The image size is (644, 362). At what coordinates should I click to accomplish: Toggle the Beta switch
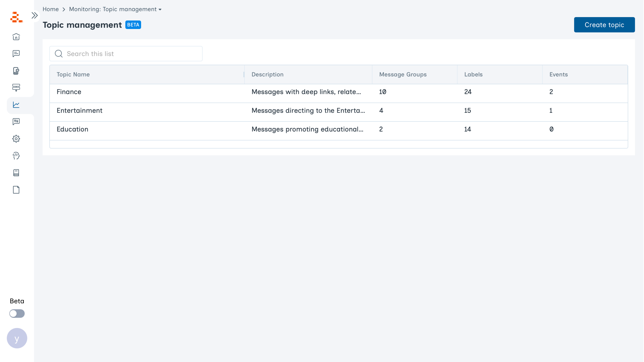pyautogui.click(x=17, y=314)
